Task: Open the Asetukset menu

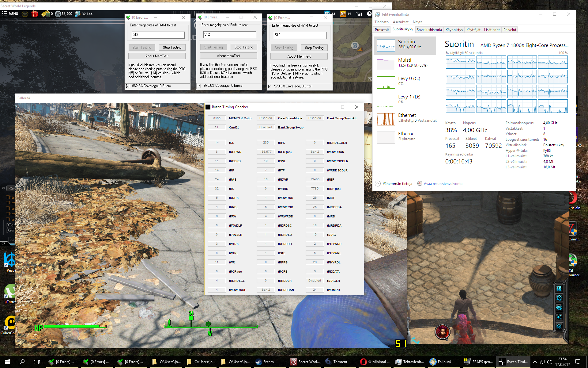Action: click(x=401, y=22)
